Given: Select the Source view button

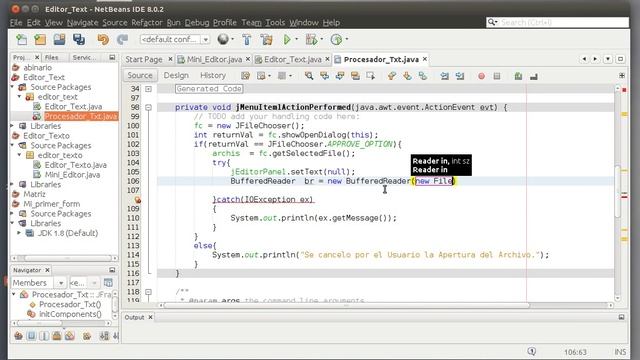Looking at the screenshot, I should 140,76.
